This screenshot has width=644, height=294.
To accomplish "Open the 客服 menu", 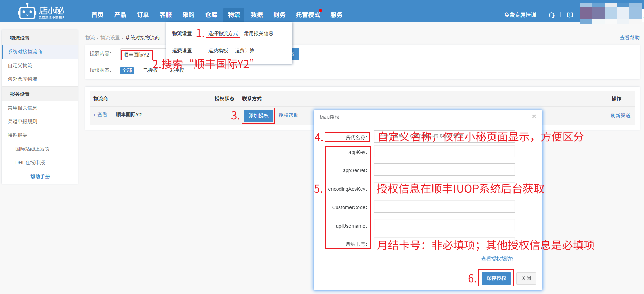I will [166, 15].
